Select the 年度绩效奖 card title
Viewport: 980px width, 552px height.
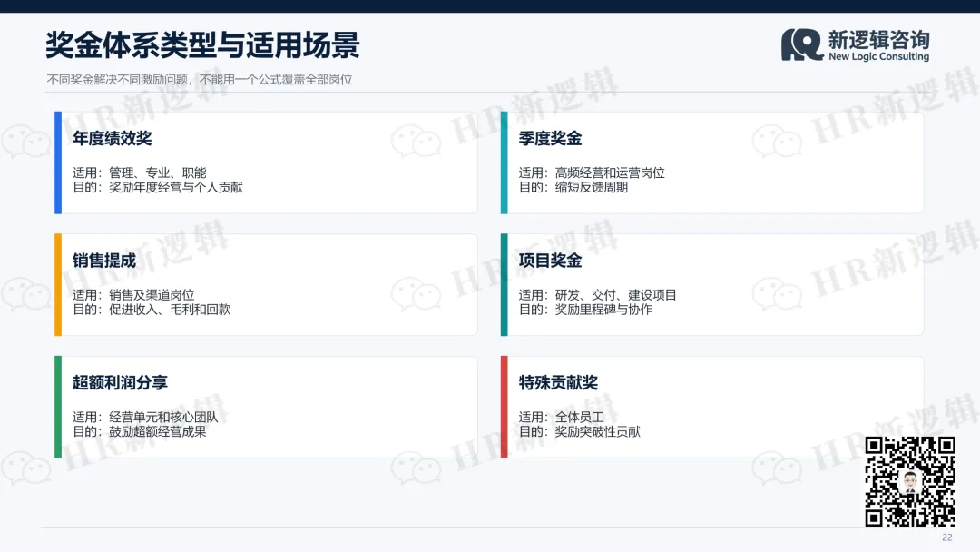coord(112,138)
